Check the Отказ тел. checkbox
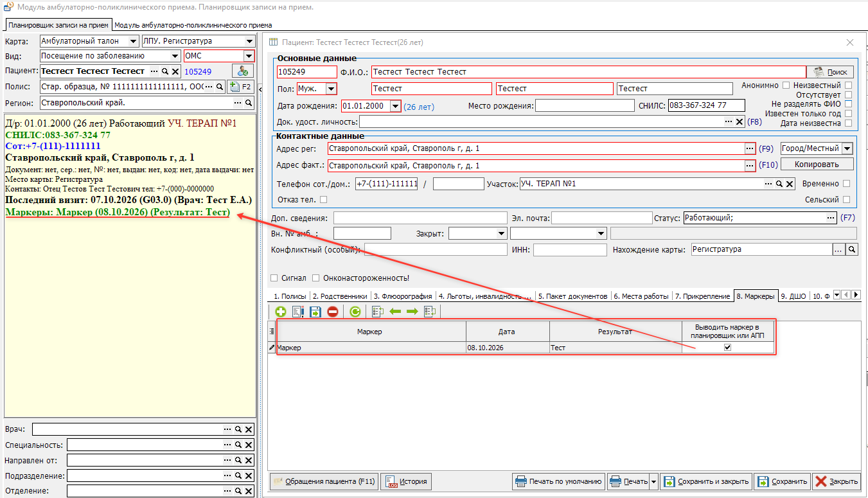Viewport: 868px width, 498px height. pos(323,200)
